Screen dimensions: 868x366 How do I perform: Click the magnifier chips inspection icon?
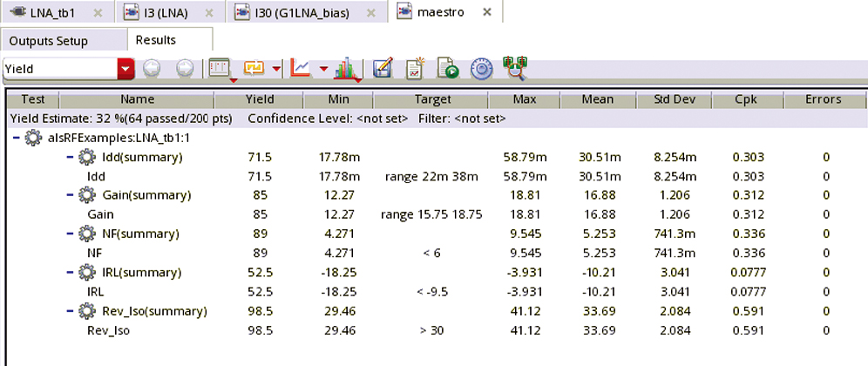pos(515,68)
